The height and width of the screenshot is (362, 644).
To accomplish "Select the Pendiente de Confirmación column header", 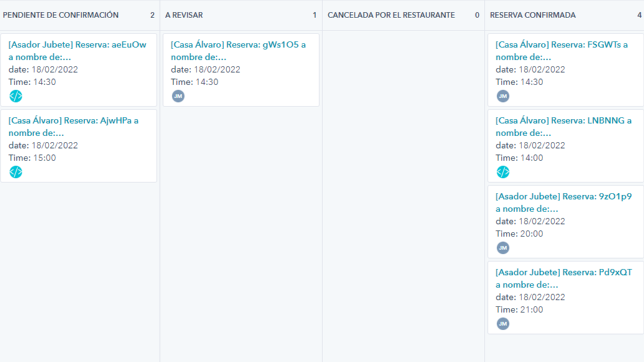I will click(x=61, y=15).
